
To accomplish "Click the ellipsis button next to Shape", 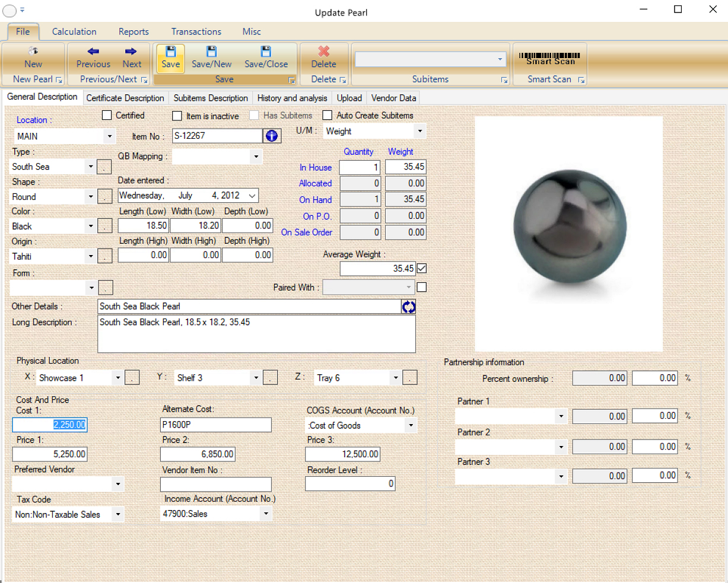I will click(x=104, y=196).
